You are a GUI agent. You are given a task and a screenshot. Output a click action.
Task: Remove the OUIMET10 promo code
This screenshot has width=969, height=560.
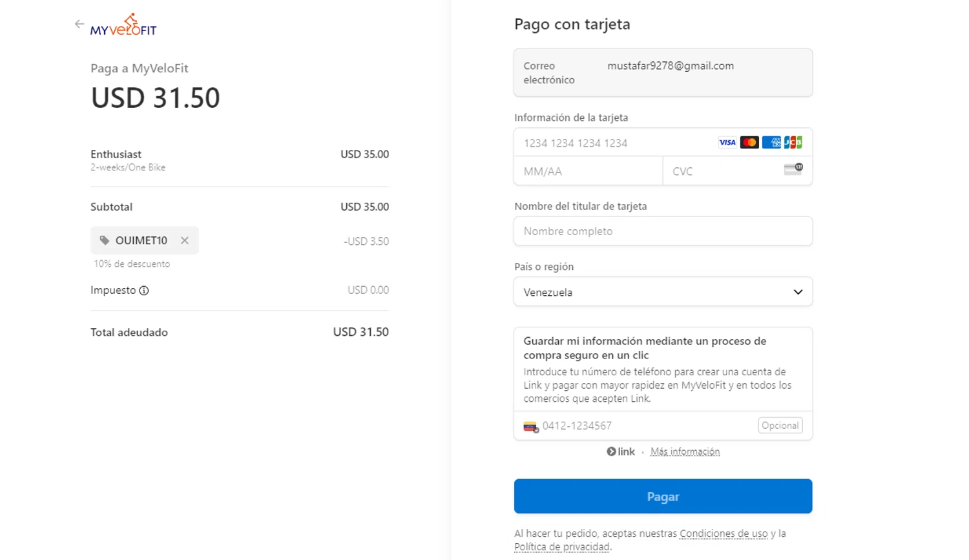coord(185,240)
